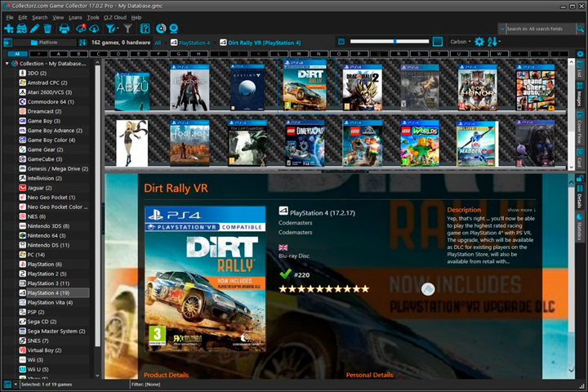
Task: Click the large thumbnail size icon
Action: point(437,42)
